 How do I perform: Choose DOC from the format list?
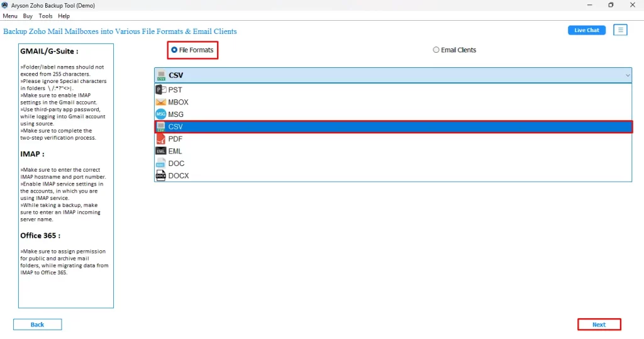tap(393, 163)
